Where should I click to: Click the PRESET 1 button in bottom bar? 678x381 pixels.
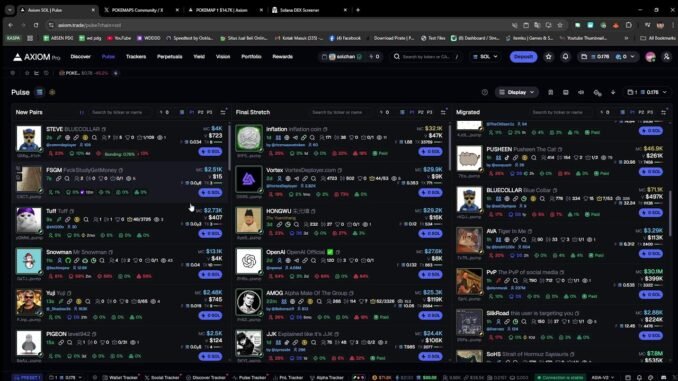point(27,378)
